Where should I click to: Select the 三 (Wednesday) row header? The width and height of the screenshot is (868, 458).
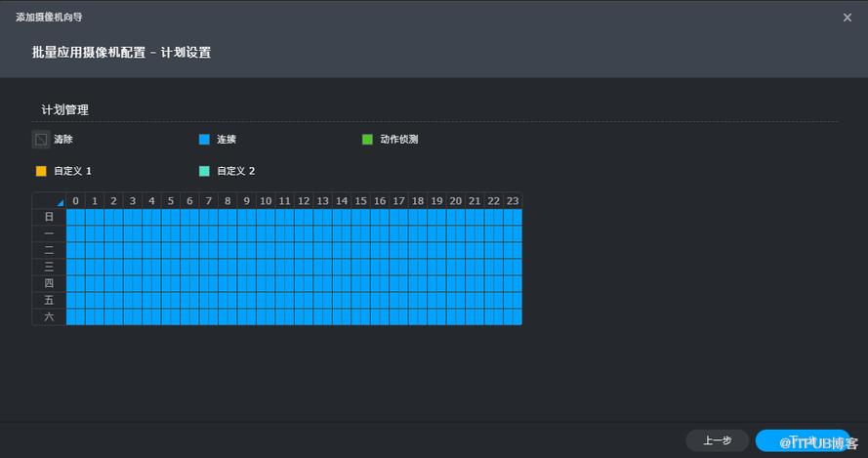coord(49,267)
